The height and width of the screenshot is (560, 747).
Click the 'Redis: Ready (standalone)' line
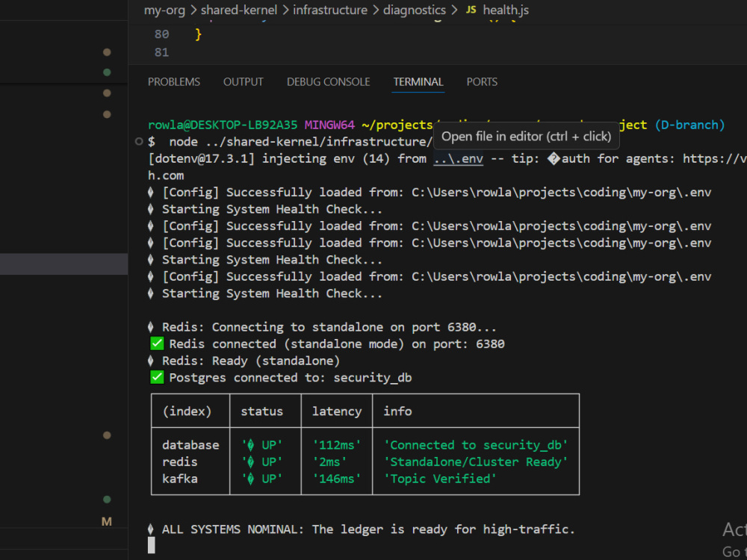click(244, 361)
